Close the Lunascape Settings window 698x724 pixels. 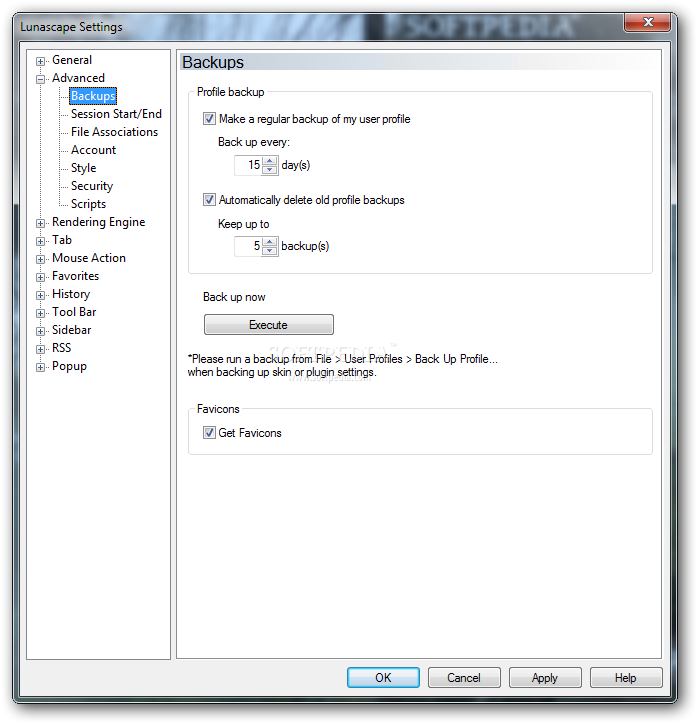[647, 22]
